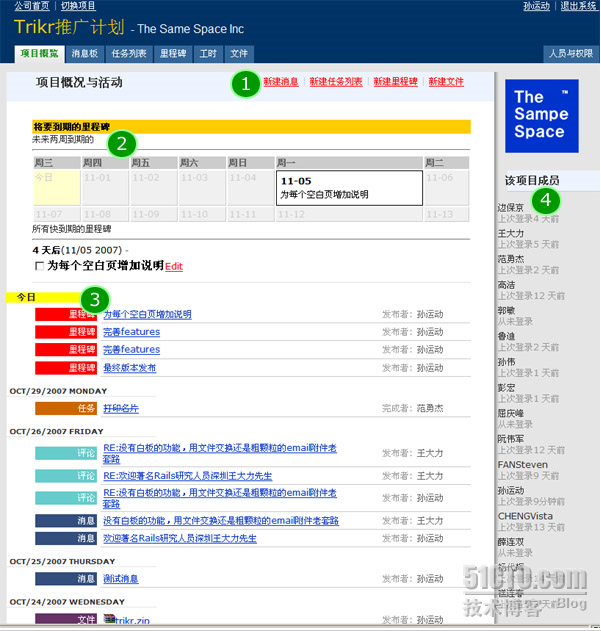The height and width of the screenshot is (631, 601).
Task: Click the 将要到期的里程碑 header bar
Action: click(251, 127)
